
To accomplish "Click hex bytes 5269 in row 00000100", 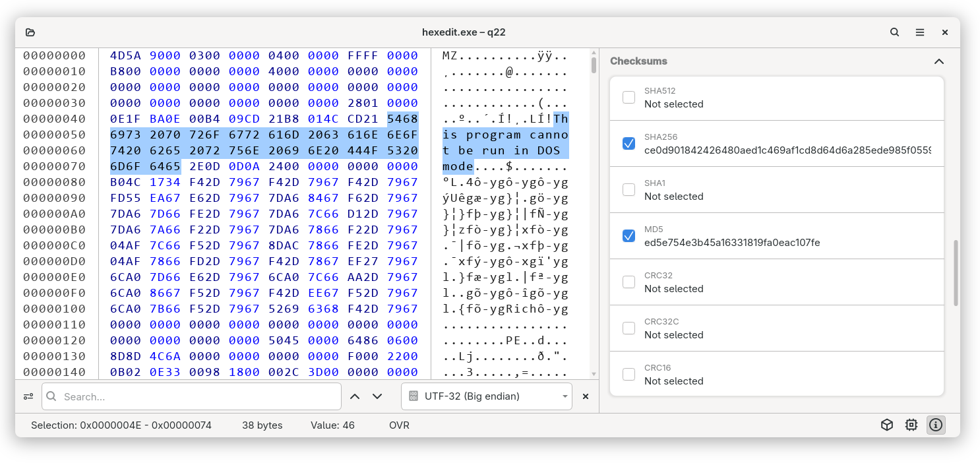I will 284,309.
